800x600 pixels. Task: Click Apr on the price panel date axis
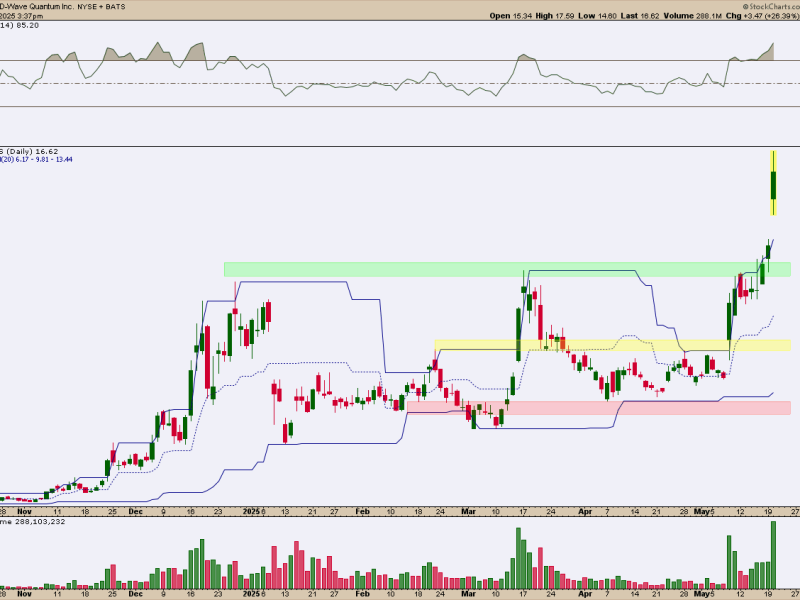(585, 511)
